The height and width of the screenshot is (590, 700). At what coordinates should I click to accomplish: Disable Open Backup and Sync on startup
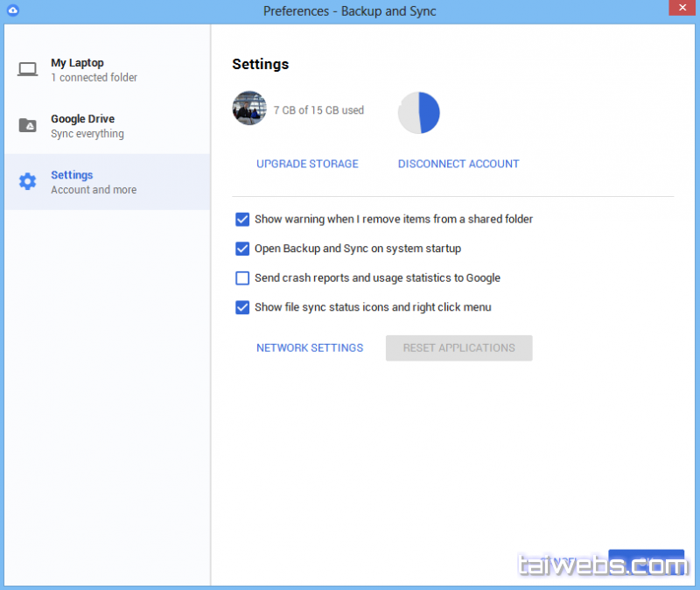point(242,249)
